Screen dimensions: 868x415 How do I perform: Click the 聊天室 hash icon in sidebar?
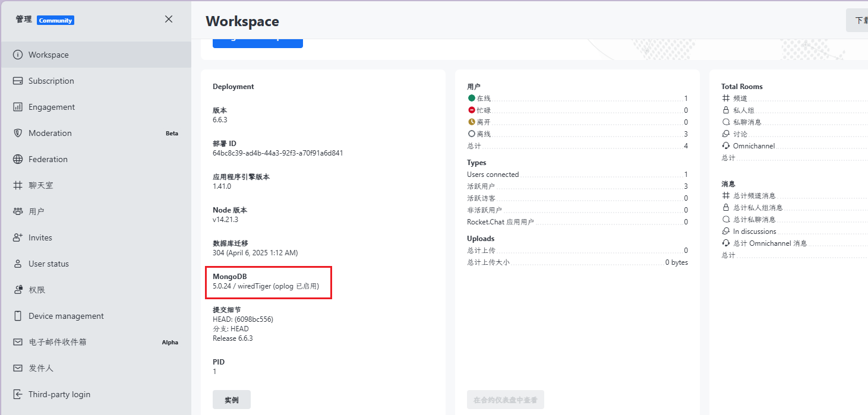[x=18, y=185]
